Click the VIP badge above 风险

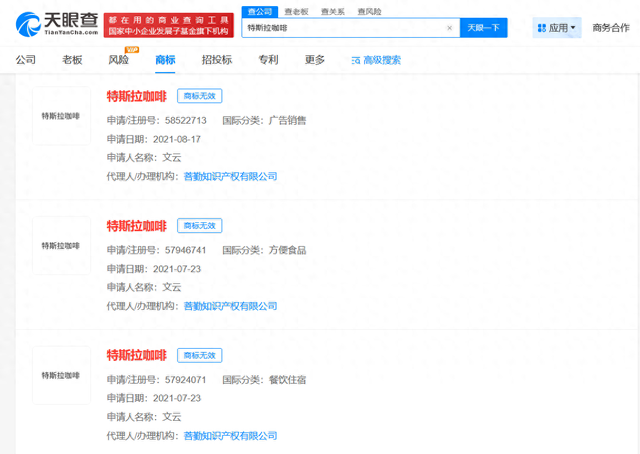132,50
